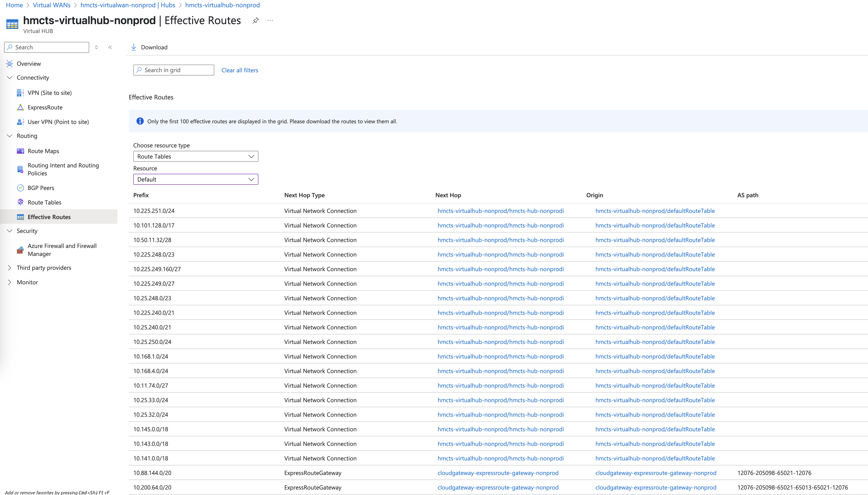Collapse the Connectivity section
868x495 pixels.
pos(10,78)
